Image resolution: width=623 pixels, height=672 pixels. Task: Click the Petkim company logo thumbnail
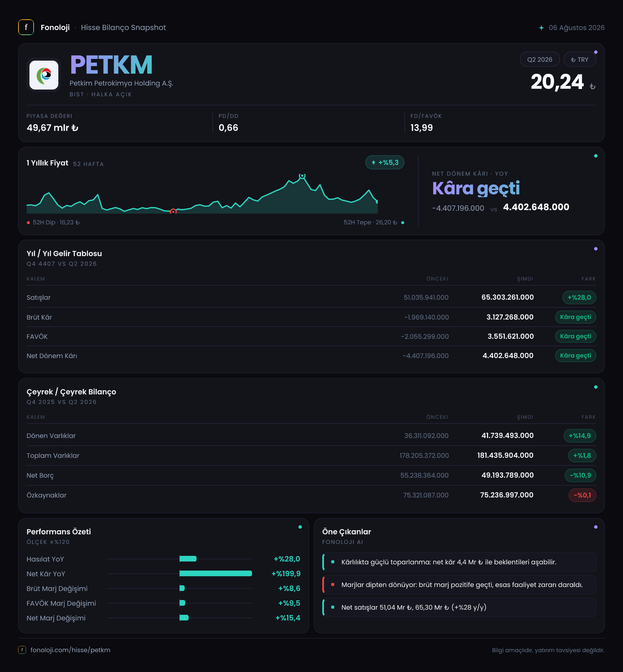(44, 75)
